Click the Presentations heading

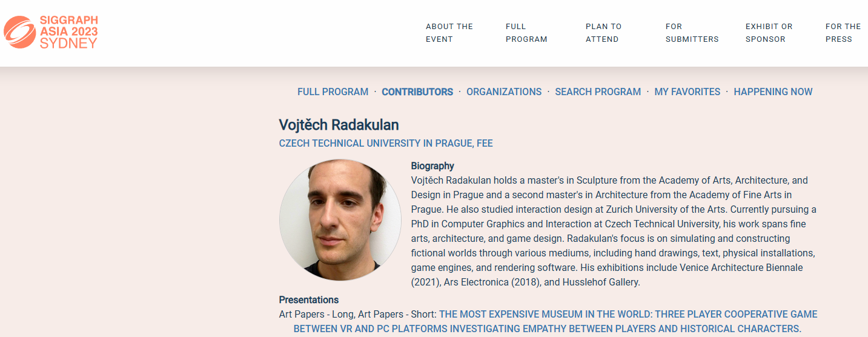tap(308, 300)
